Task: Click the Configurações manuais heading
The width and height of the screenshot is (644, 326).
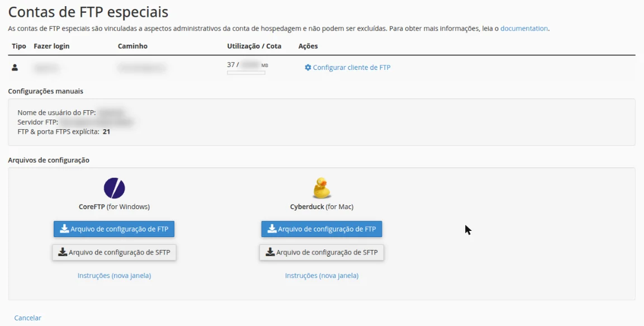Action: click(x=46, y=91)
